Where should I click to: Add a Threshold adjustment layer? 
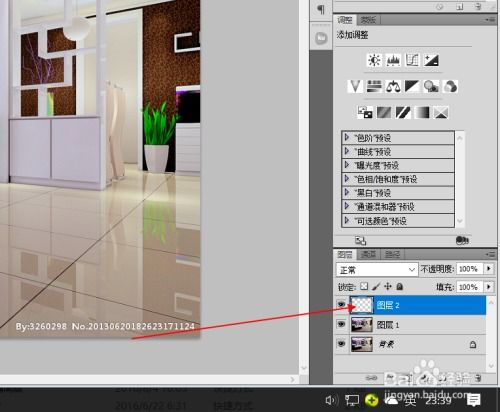pos(403,112)
